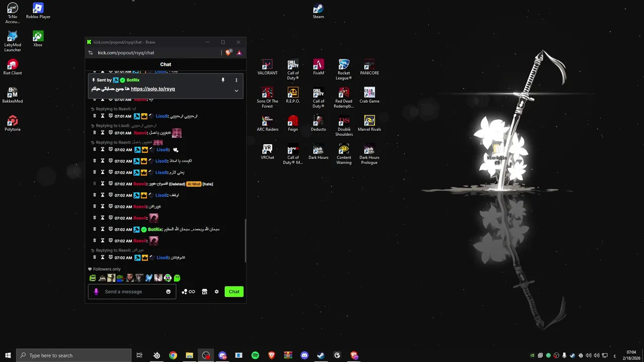Select the R.E.P.O. desktop icon
This screenshot has height=362, width=644.
pyautogui.click(x=293, y=96)
